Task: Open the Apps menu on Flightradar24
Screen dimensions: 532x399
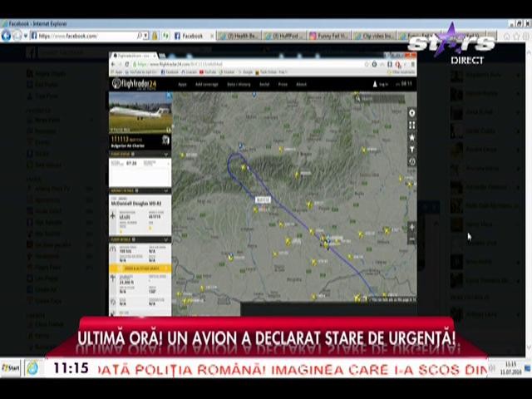Action: pyautogui.click(x=182, y=85)
